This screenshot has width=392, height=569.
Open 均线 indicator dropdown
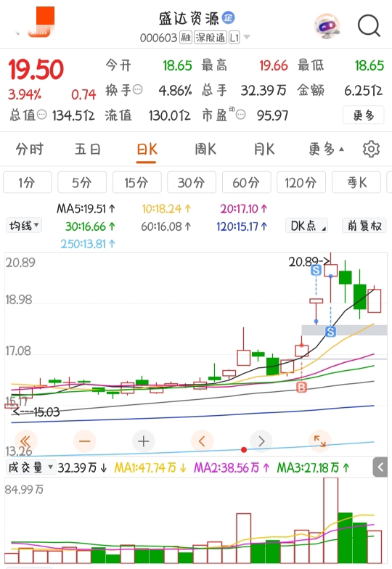(x=23, y=225)
